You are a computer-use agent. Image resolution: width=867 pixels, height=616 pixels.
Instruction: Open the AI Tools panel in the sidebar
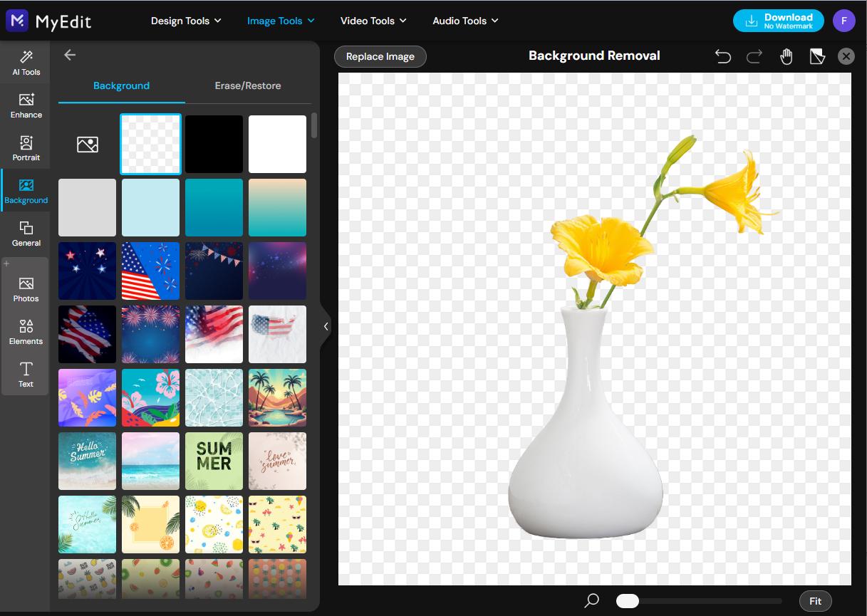25,62
